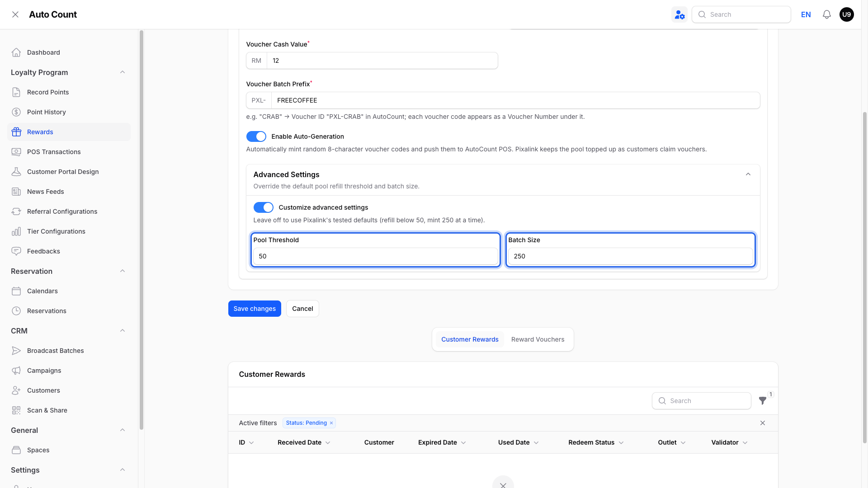Open Point History page
The image size is (868, 488).
point(69,112)
